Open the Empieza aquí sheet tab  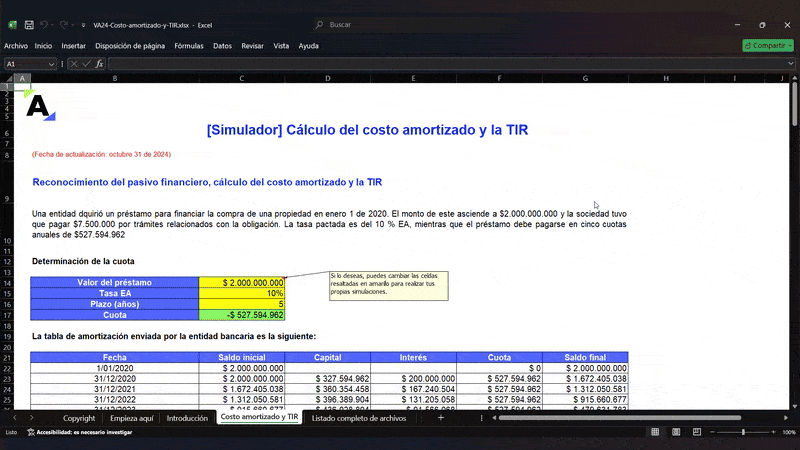pos(130,418)
